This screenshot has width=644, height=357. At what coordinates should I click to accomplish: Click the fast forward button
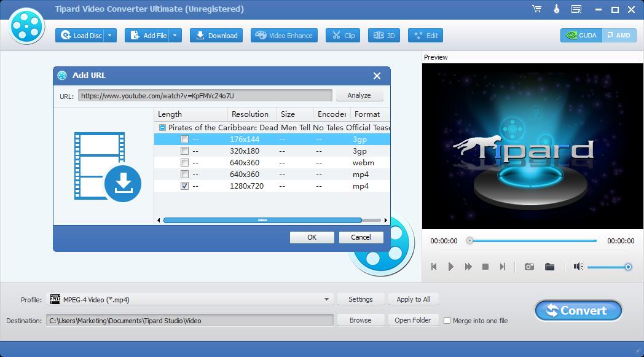click(468, 267)
